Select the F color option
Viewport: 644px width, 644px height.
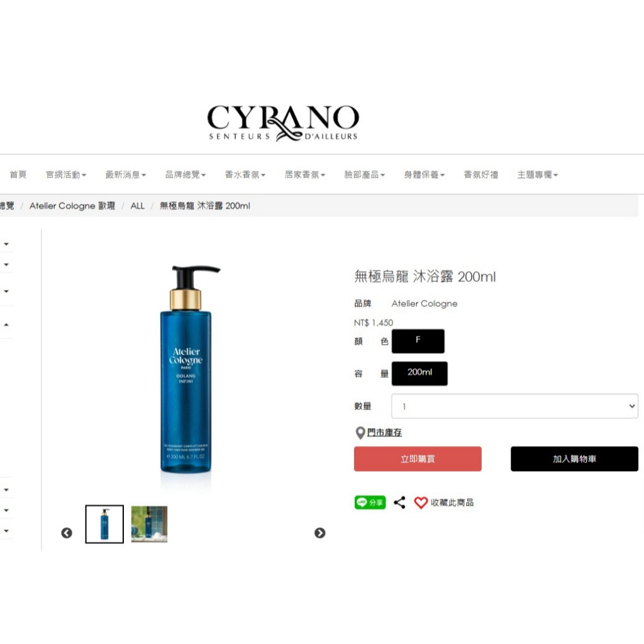coord(418,341)
